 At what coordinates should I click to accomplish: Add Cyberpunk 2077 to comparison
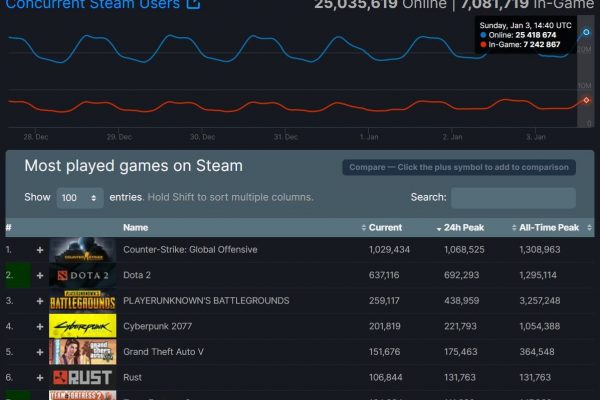(x=40, y=327)
